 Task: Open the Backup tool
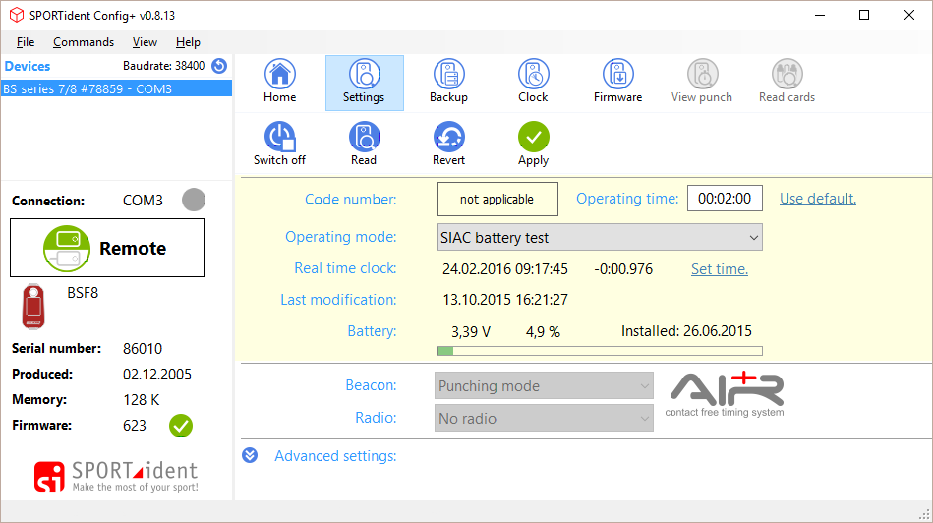click(x=449, y=82)
